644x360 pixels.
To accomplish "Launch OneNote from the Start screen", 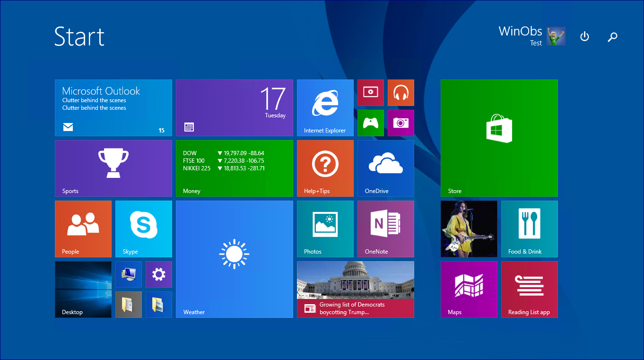I will (x=385, y=228).
